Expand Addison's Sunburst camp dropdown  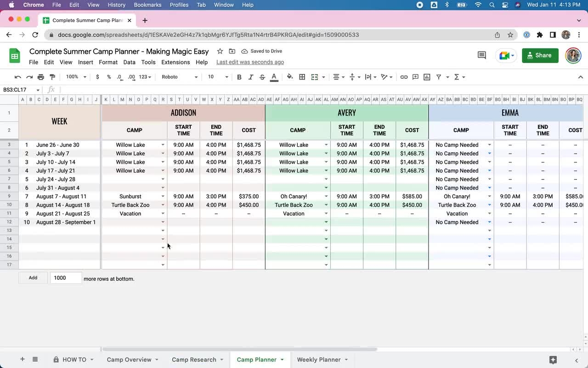click(163, 196)
